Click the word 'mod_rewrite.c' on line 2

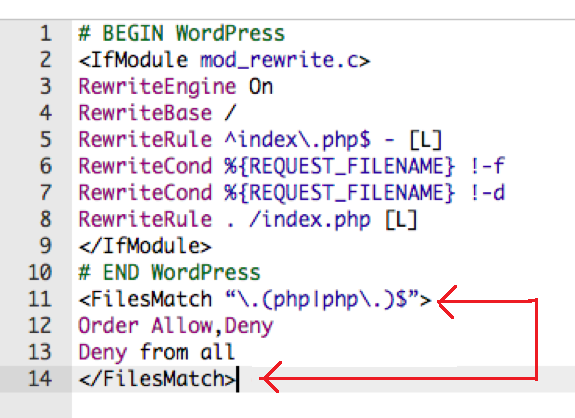coord(279,60)
